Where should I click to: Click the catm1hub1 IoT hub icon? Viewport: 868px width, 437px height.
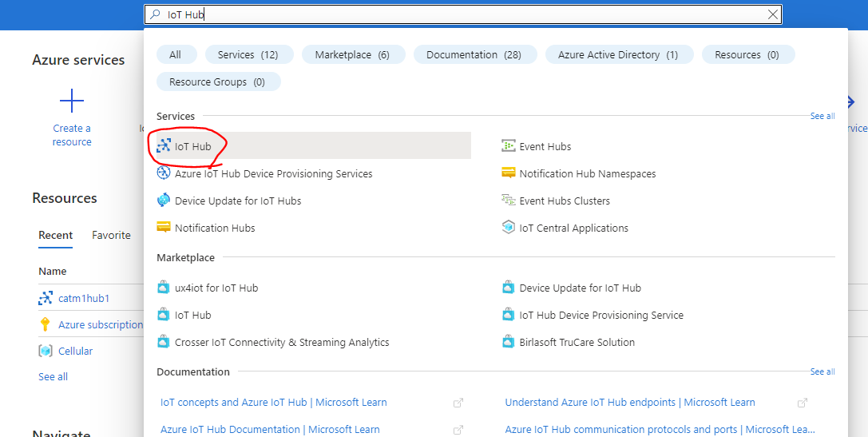[x=46, y=298]
